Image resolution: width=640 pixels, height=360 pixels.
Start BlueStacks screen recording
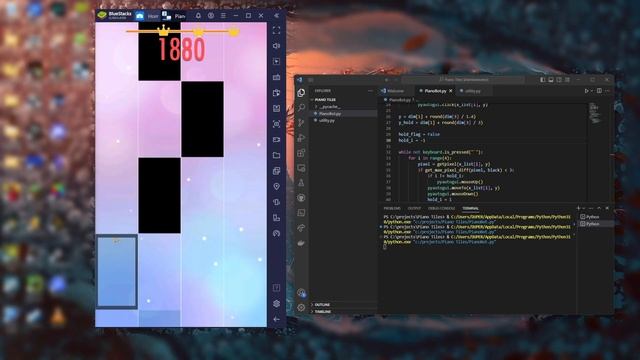click(x=276, y=139)
